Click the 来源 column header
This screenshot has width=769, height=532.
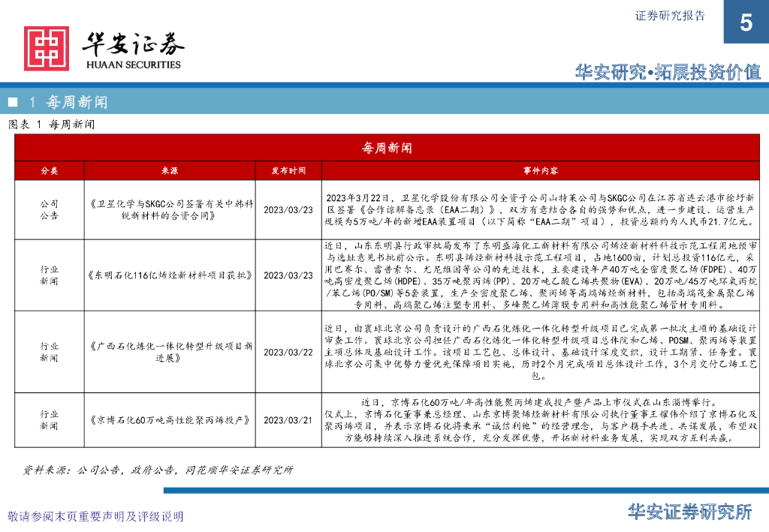pyautogui.click(x=170, y=170)
